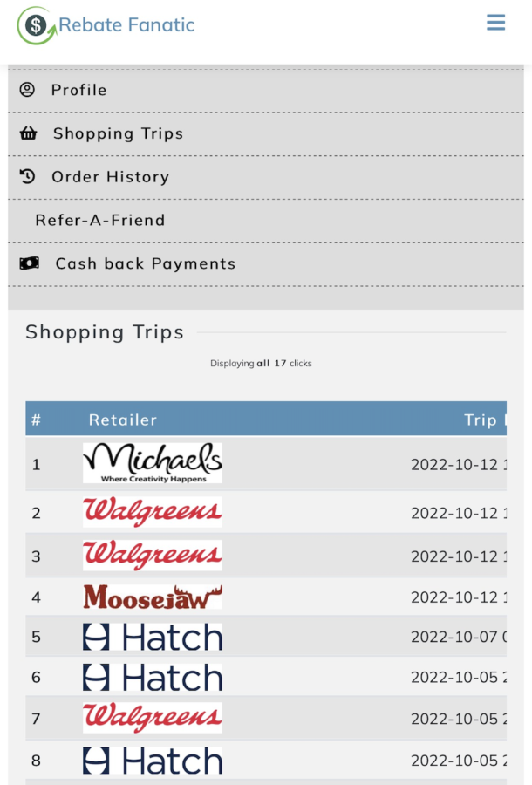Click the Retailer column header
The image size is (532, 785).
[x=123, y=420]
